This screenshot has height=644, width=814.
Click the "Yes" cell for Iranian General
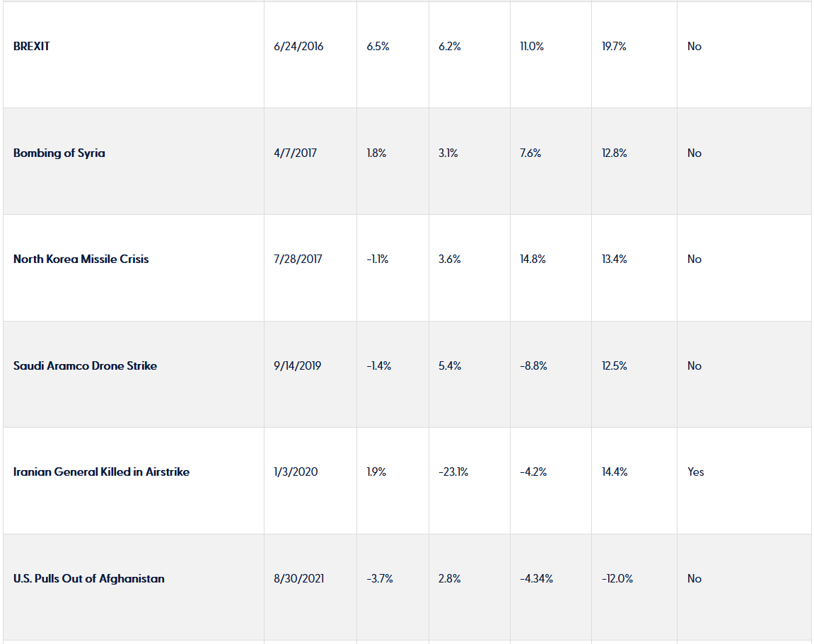(x=696, y=472)
